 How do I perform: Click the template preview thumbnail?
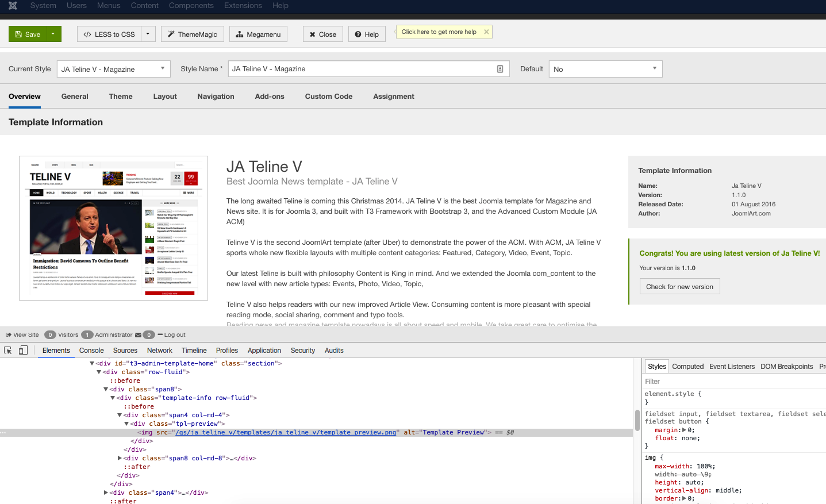pyautogui.click(x=114, y=228)
